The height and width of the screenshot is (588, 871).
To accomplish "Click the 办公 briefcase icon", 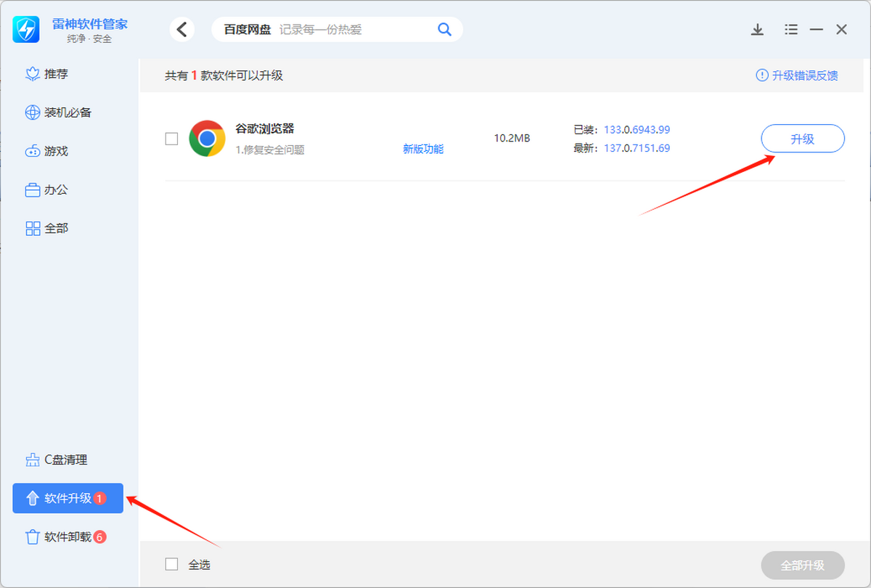I will pos(33,190).
